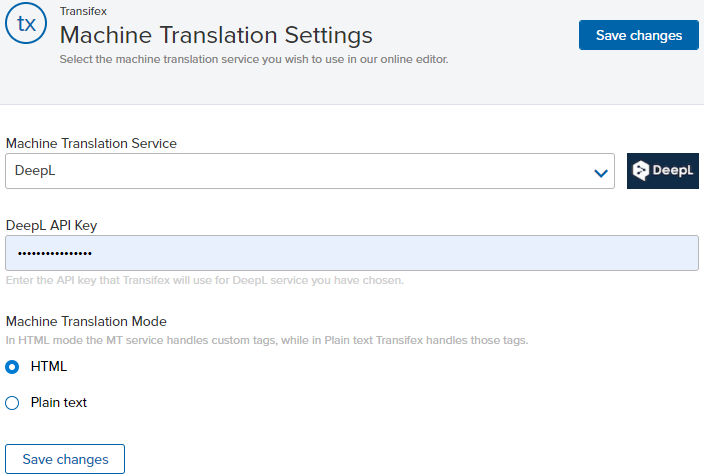
Task: Click the Transifex organization name above the title
Action: tap(84, 11)
